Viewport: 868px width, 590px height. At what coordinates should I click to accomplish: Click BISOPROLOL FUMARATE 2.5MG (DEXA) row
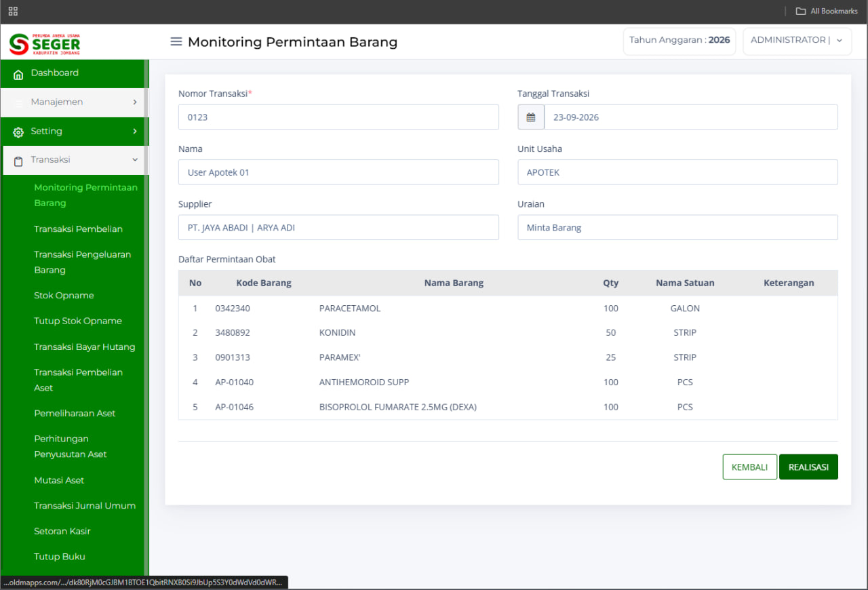(508, 407)
